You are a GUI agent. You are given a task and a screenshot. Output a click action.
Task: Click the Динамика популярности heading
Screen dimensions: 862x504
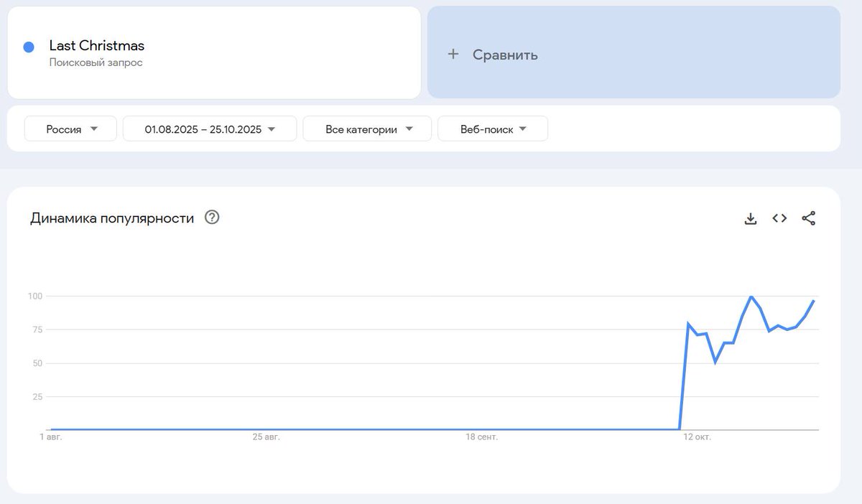[112, 218]
